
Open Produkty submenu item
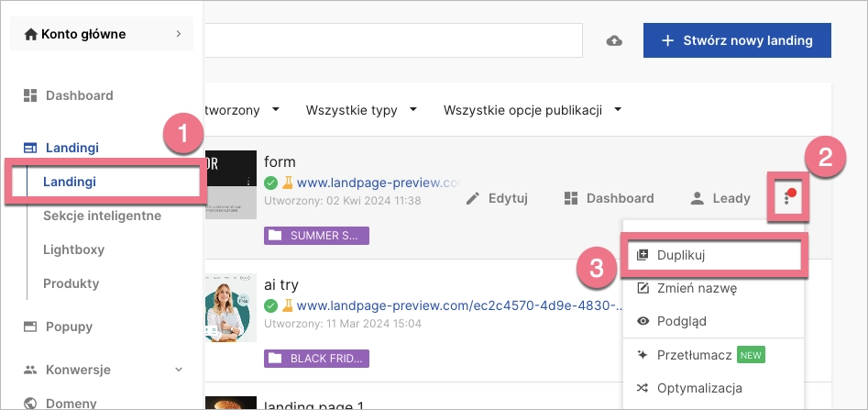(x=71, y=283)
